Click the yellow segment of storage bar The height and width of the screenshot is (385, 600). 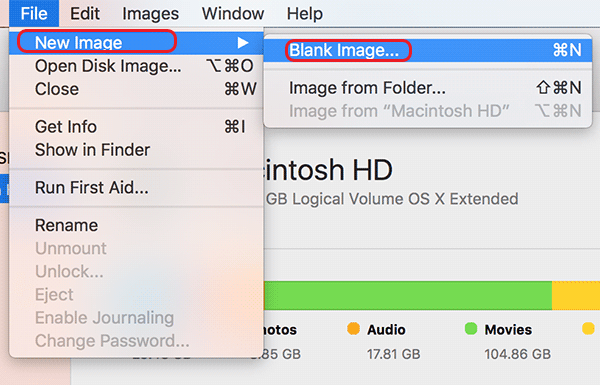[x=576, y=295]
